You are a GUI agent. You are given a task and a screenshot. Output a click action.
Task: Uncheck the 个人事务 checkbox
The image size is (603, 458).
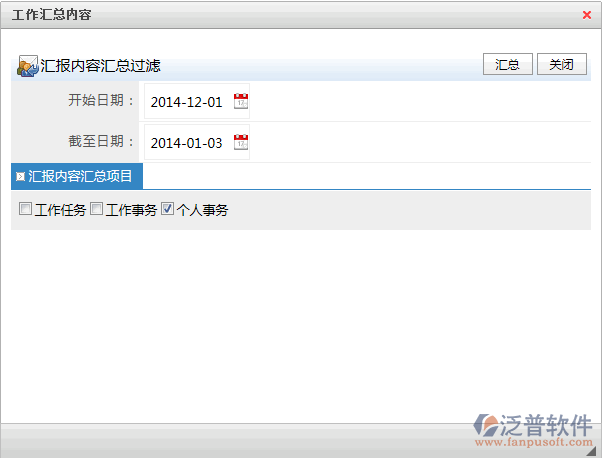pos(168,209)
